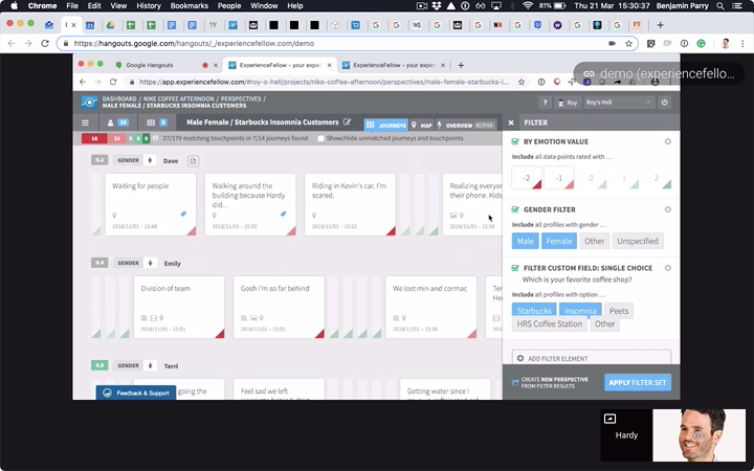This screenshot has width=754, height=471.
Task: Switch to the Journeys view
Action: pyautogui.click(x=386, y=125)
